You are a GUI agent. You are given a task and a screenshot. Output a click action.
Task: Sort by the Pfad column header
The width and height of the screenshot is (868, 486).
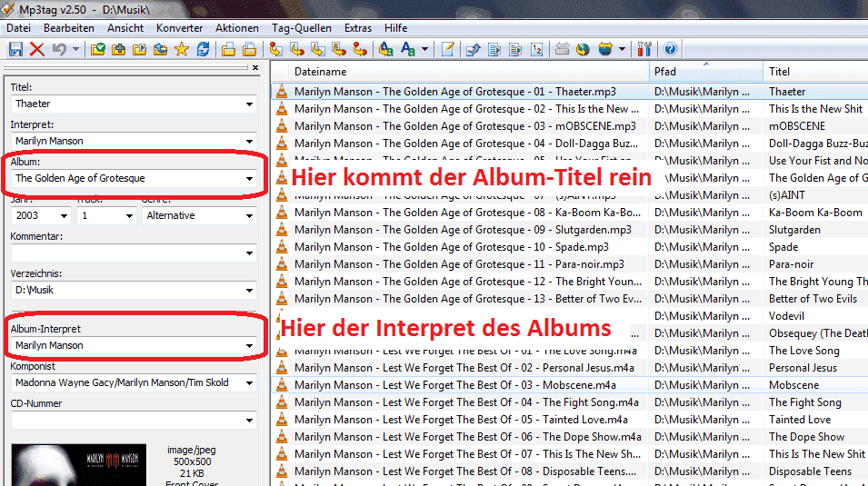coord(706,72)
